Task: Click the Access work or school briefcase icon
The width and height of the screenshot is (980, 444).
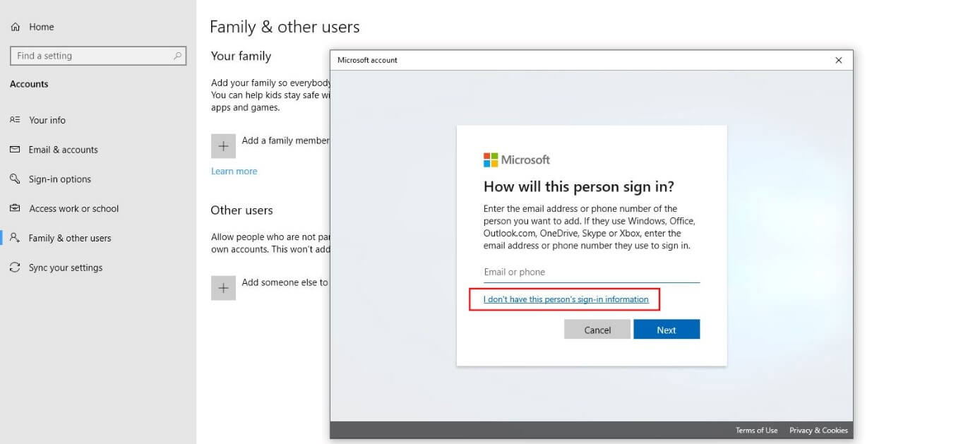Action: [15, 209]
